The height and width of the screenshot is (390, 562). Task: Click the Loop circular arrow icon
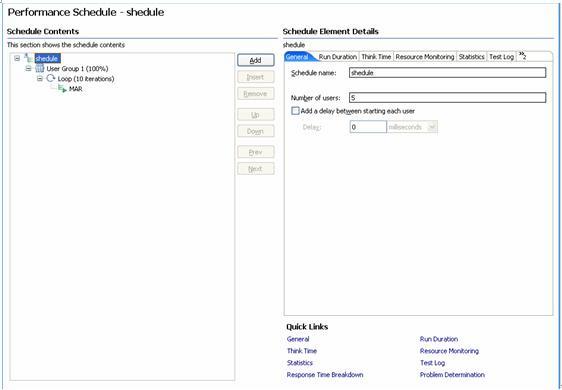[x=51, y=78]
